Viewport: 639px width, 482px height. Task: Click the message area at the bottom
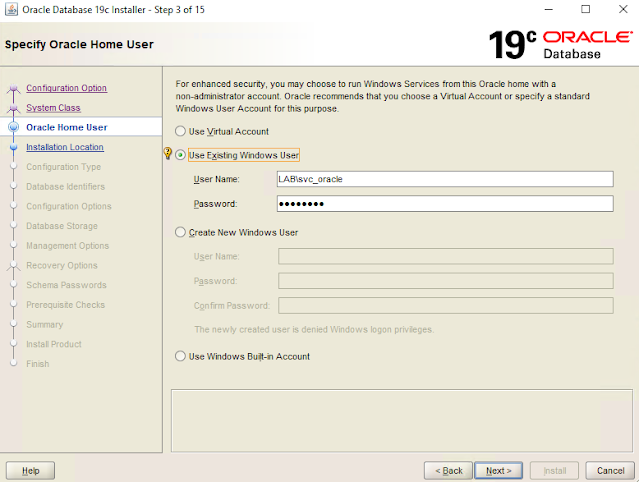click(402, 420)
